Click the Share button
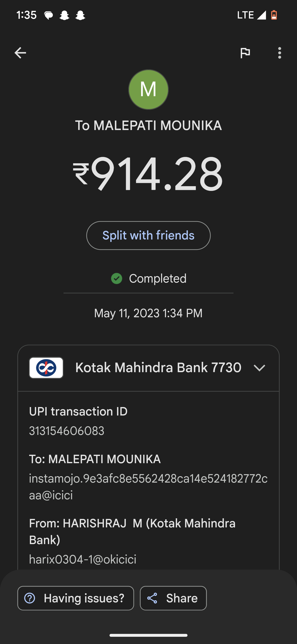 (x=173, y=598)
